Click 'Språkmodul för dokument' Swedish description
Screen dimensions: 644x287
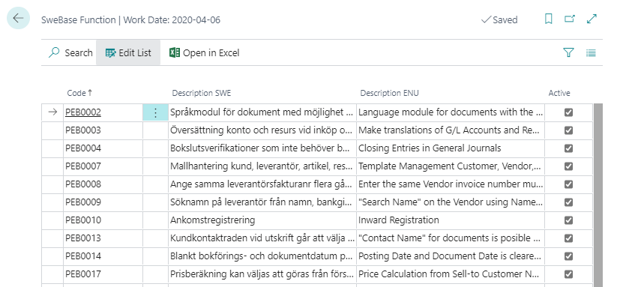click(x=262, y=112)
